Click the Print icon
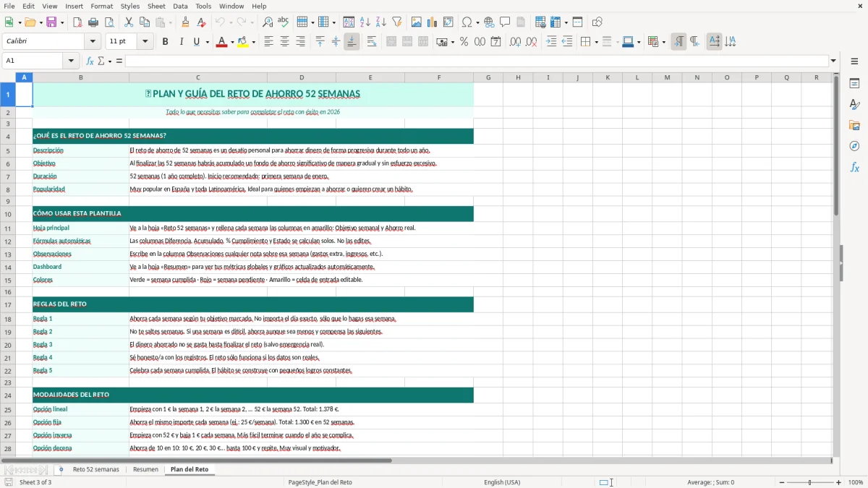This screenshot has height=488, width=868. point(93,22)
